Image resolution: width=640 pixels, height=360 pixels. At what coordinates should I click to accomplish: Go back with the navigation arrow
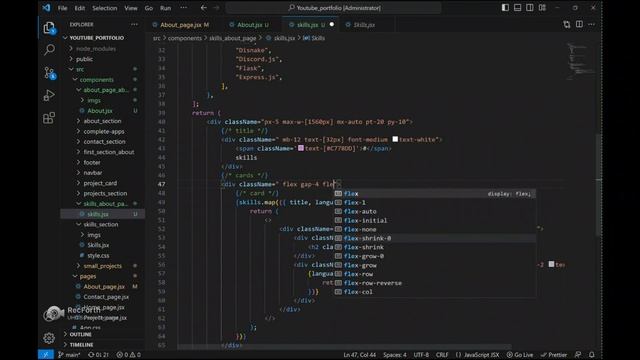[204, 8]
